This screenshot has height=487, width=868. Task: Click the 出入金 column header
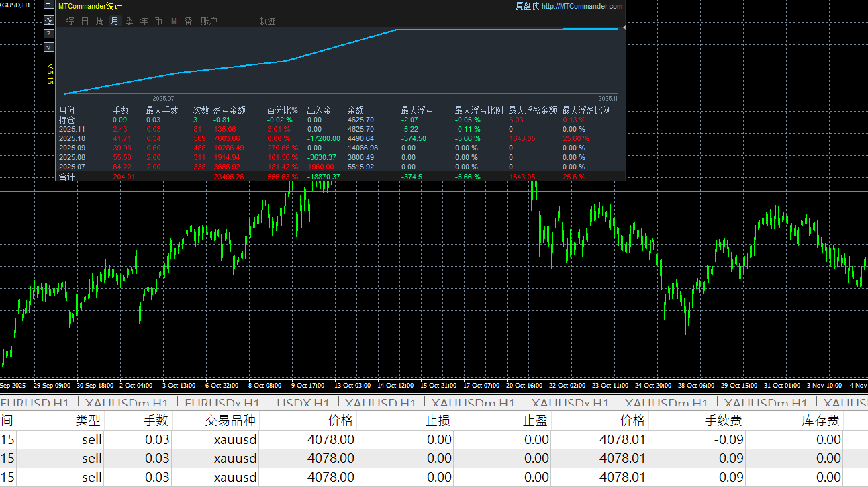(x=319, y=111)
